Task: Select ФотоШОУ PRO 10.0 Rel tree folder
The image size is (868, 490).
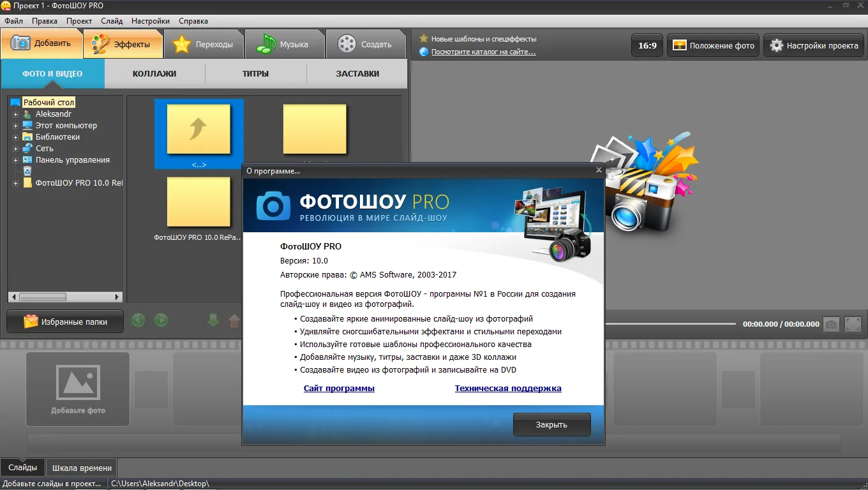Action: click(x=79, y=183)
